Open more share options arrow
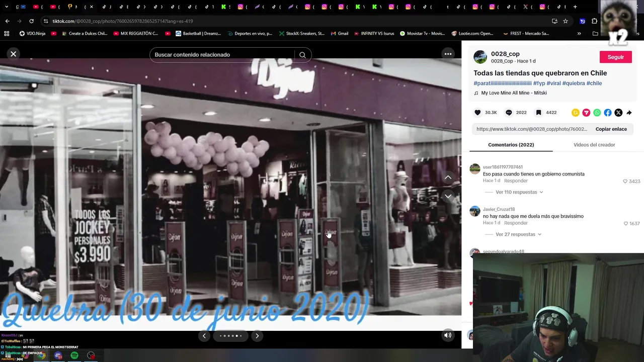Viewport: 644px width, 362px height. click(x=629, y=113)
